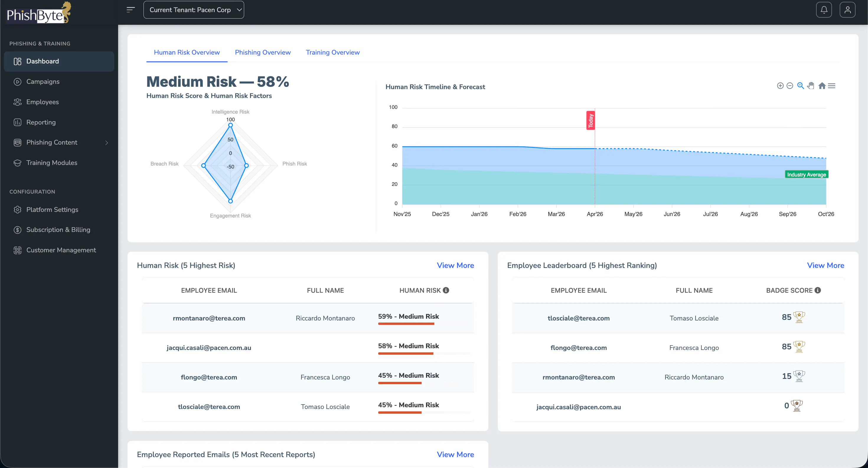Click the Badge Score info icon
This screenshot has width=868, height=468.
pos(818,290)
